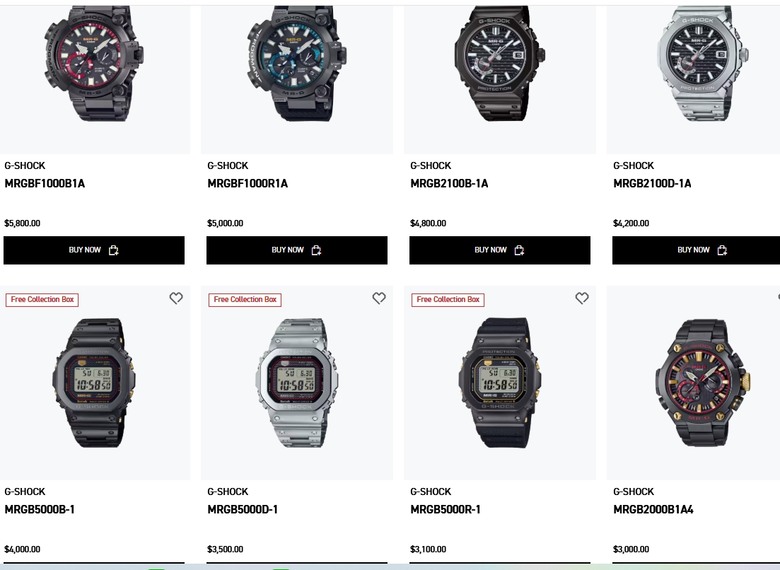Click cart icon on MRGBF1000B1A Buy Now
This screenshot has width=780, height=570.
click(113, 250)
